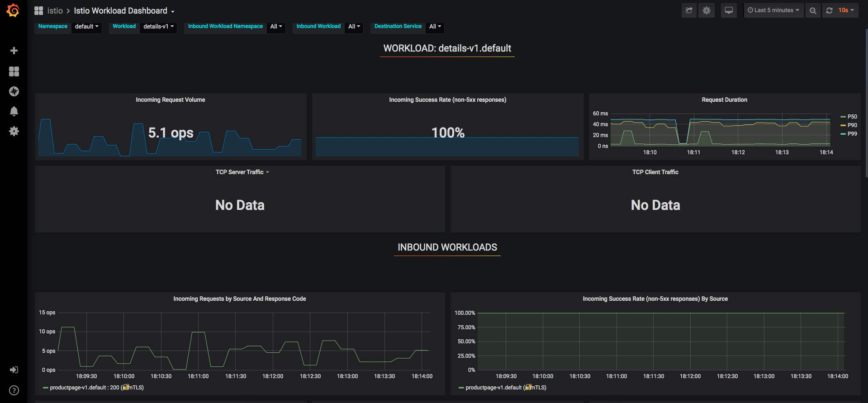Click the Request Duration panel title
This screenshot has height=403, width=868.
[724, 100]
